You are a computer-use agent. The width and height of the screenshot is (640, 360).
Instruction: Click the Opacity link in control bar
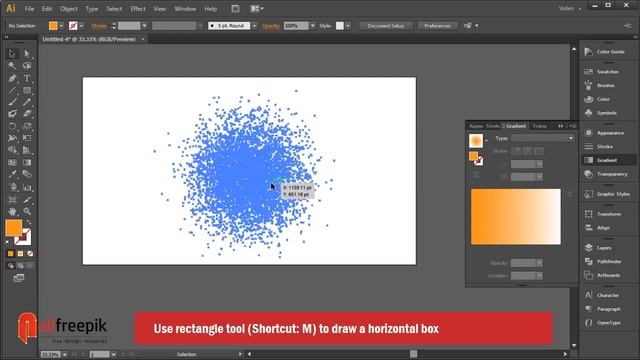tap(271, 26)
